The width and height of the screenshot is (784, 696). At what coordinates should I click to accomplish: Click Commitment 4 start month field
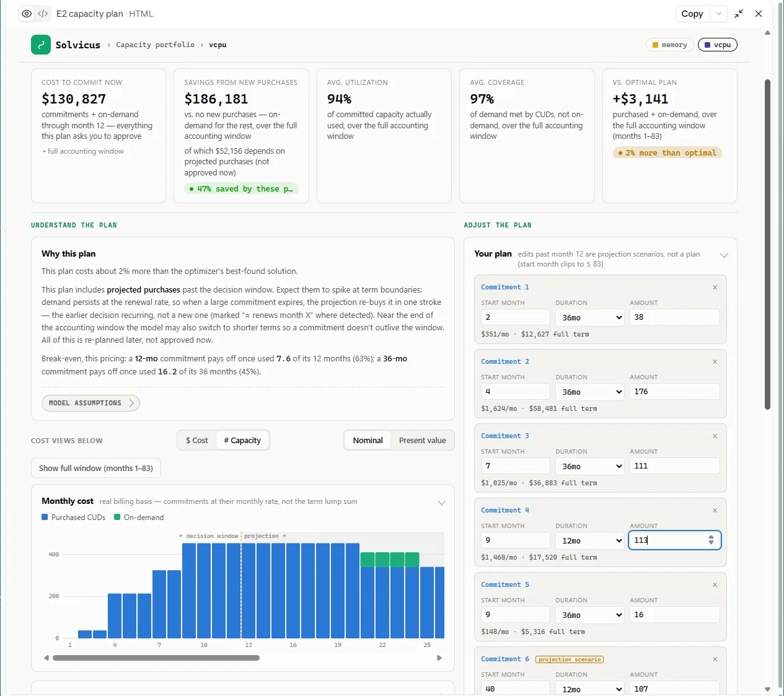[516, 540]
